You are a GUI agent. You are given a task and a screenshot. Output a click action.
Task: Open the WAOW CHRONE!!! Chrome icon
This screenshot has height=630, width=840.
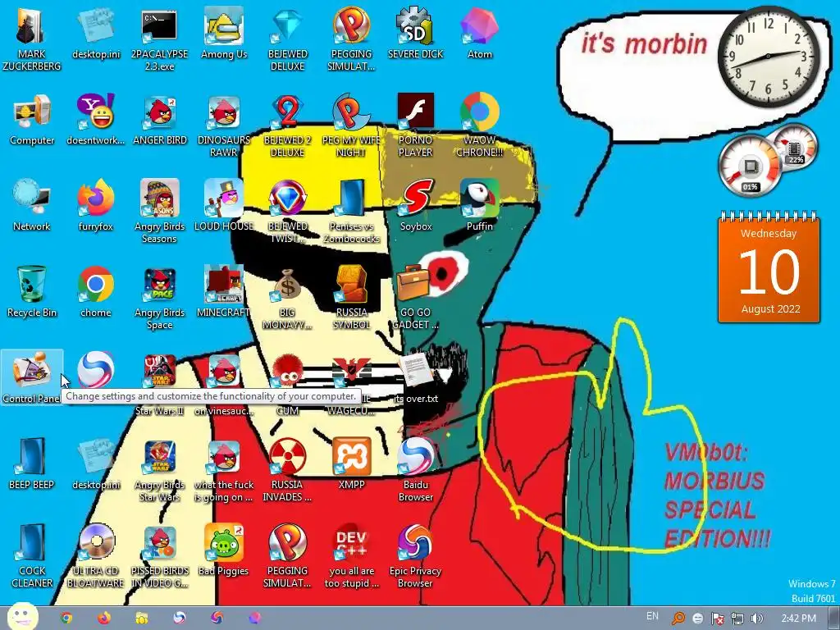(x=479, y=126)
